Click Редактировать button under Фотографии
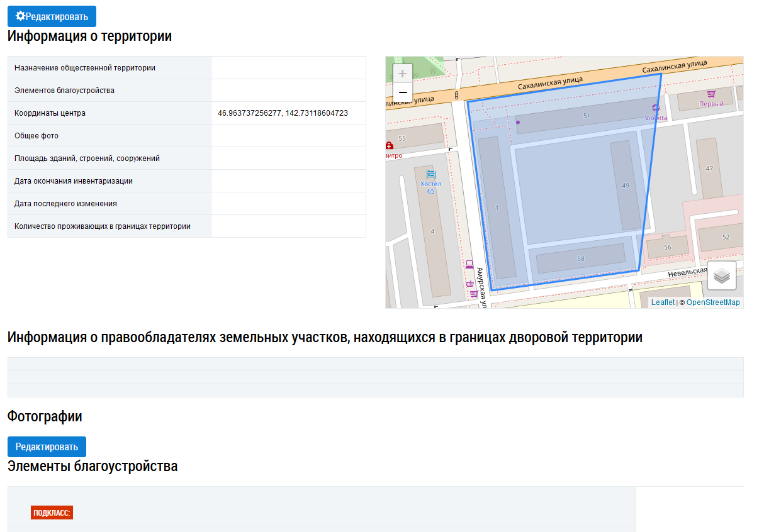This screenshot has height=532, width=764. point(47,446)
